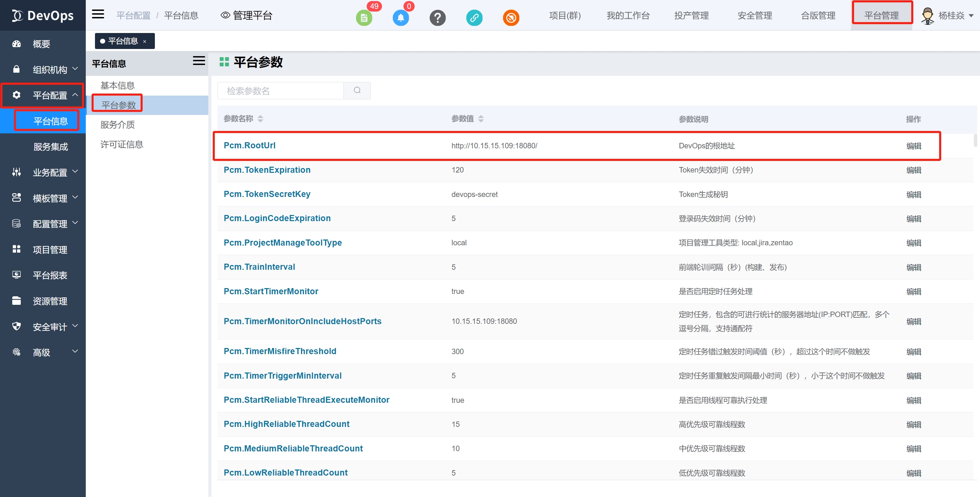Viewport: 980px width, 497px height.
Task: Toggle the left sidebar hamburger icon
Action: click(x=98, y=14)
